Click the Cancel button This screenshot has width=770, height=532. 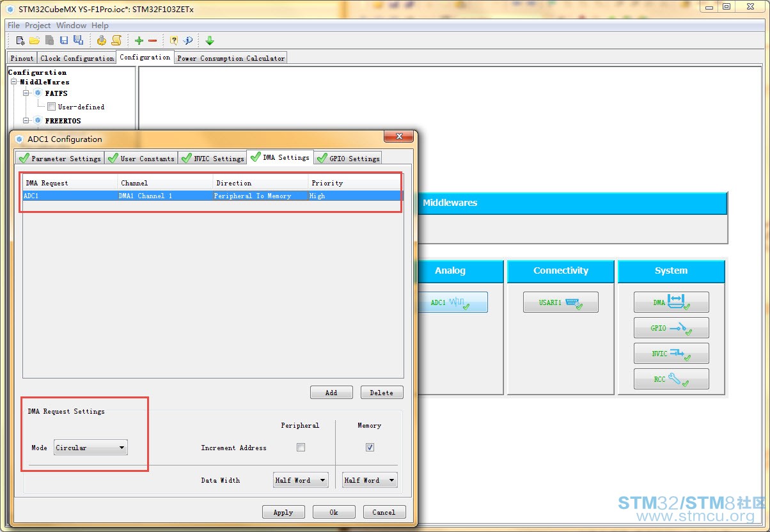click(384, 512)
